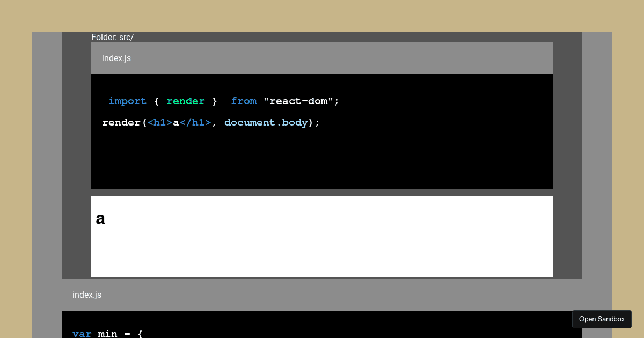Click the render( call on line two

[125, 122]
